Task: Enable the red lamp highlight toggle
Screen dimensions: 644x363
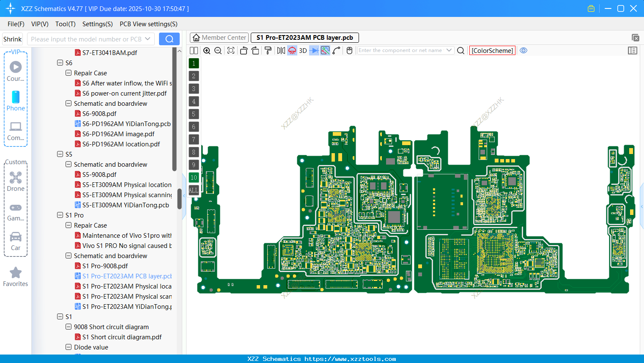Action: point(292,50)
